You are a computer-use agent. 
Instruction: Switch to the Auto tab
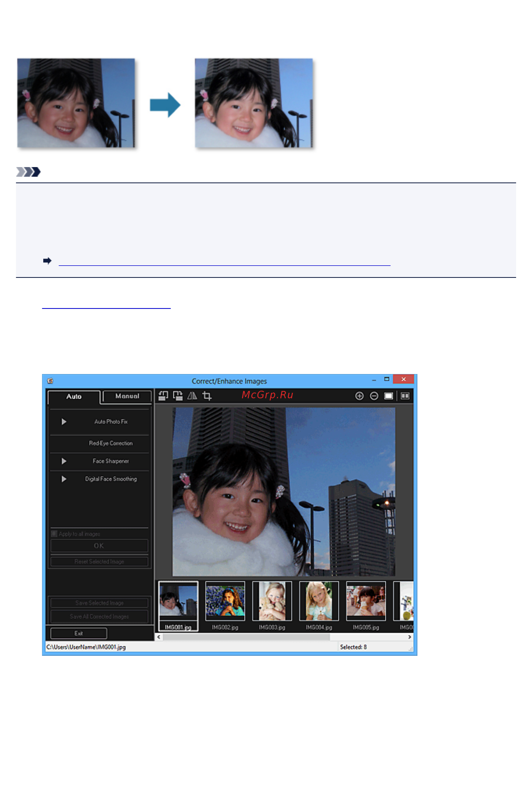(74, 396)
